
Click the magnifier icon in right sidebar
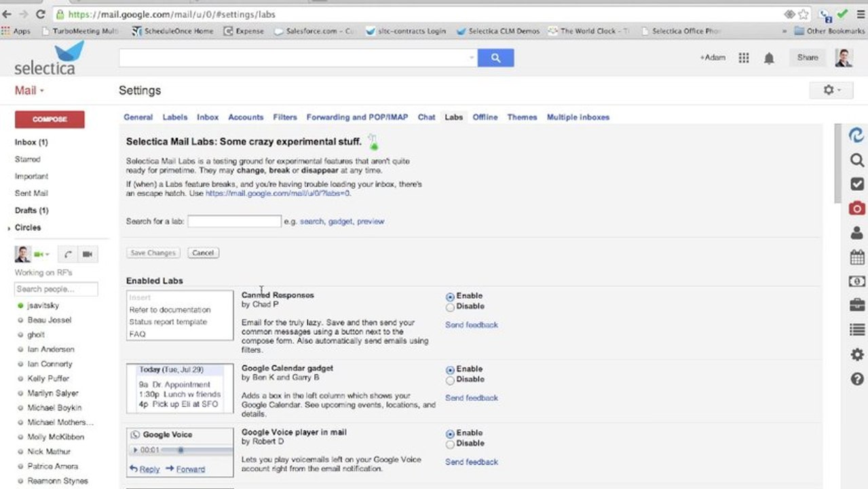click(x=857, y=160)
